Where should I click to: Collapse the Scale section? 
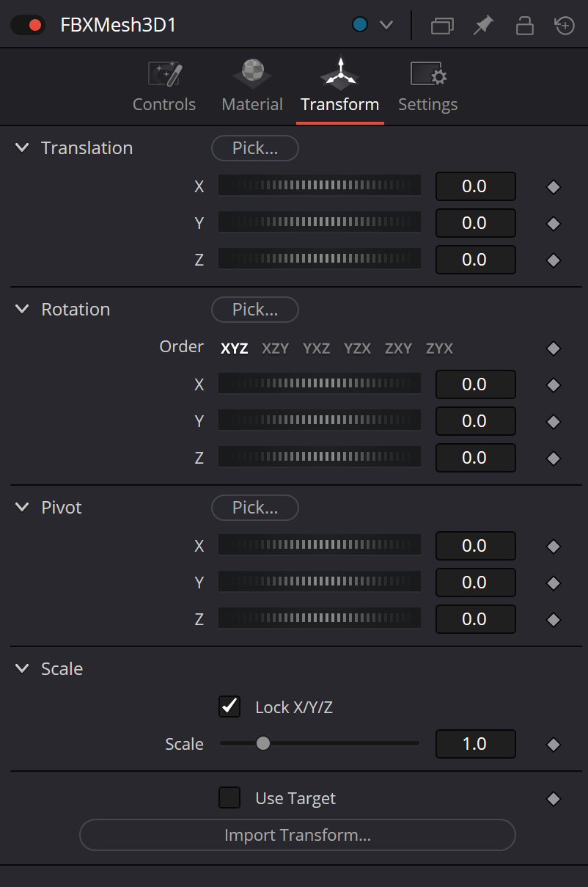pos(23,668)
